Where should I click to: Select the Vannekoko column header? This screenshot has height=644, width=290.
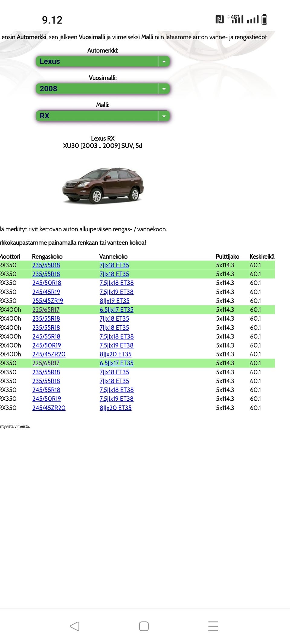click(x=114, y=257)
